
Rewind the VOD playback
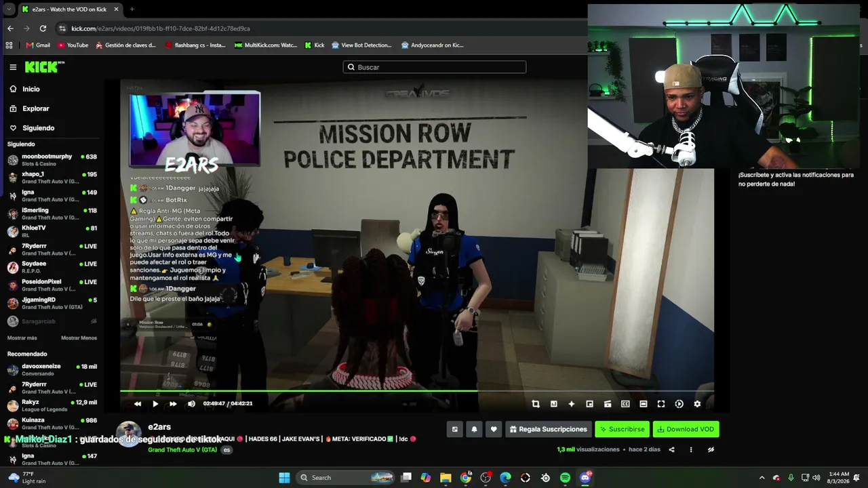point(138,404)
